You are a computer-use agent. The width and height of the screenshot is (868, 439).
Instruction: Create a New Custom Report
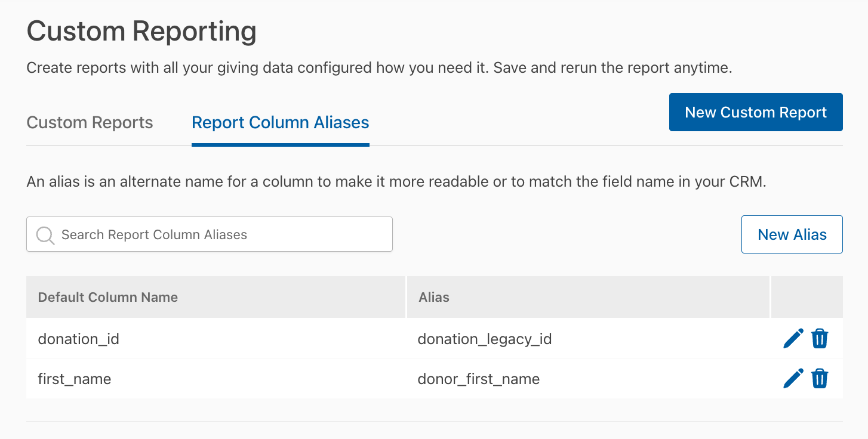pos(756,112)
